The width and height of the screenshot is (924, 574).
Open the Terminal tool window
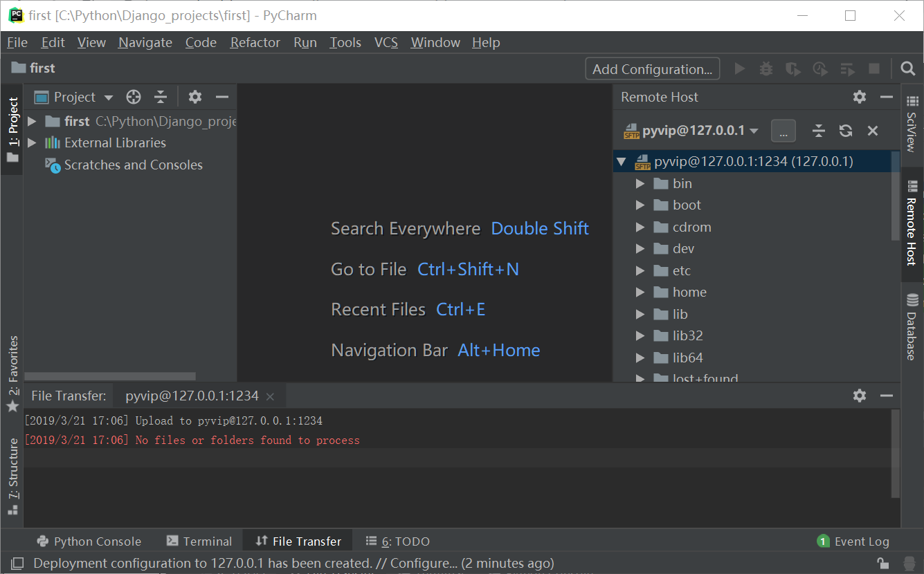tap(199, 541)
